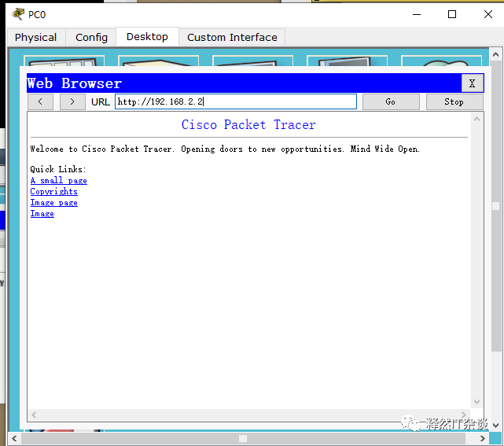504x446 pixels.
Task: Click the 'Cisco Packet Tracer' page heading
Action: pyautogui.click(x=248, y=124)
